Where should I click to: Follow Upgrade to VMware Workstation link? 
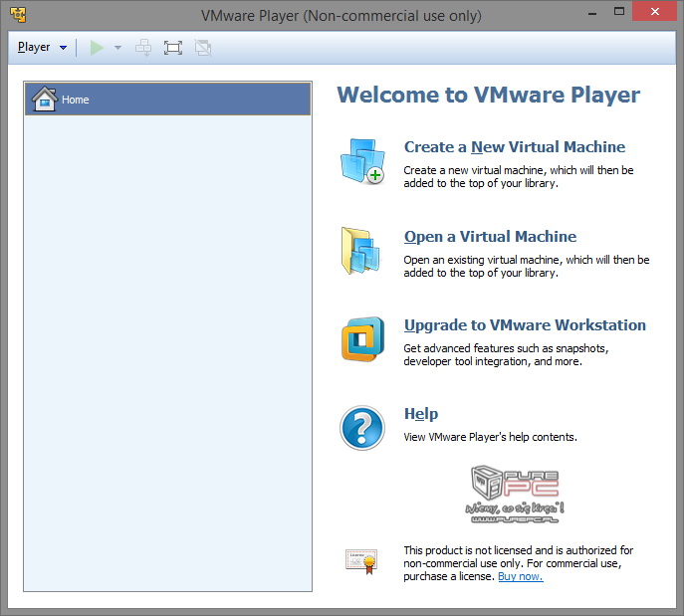tap(525, 325)
